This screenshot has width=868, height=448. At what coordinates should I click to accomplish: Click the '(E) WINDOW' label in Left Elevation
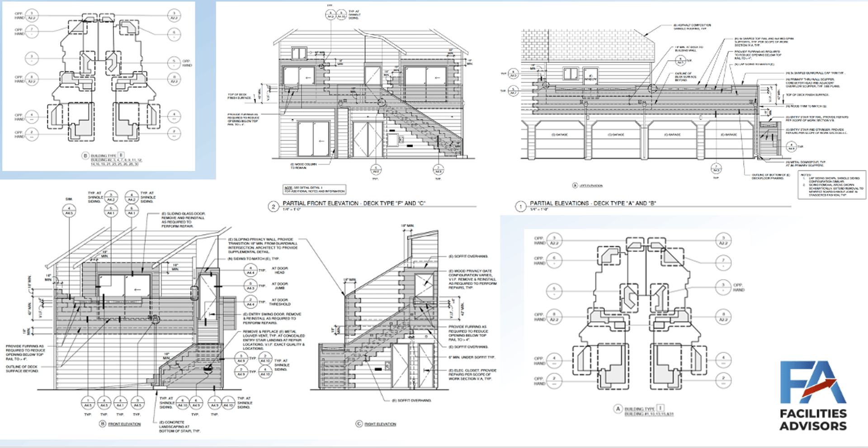590,78
